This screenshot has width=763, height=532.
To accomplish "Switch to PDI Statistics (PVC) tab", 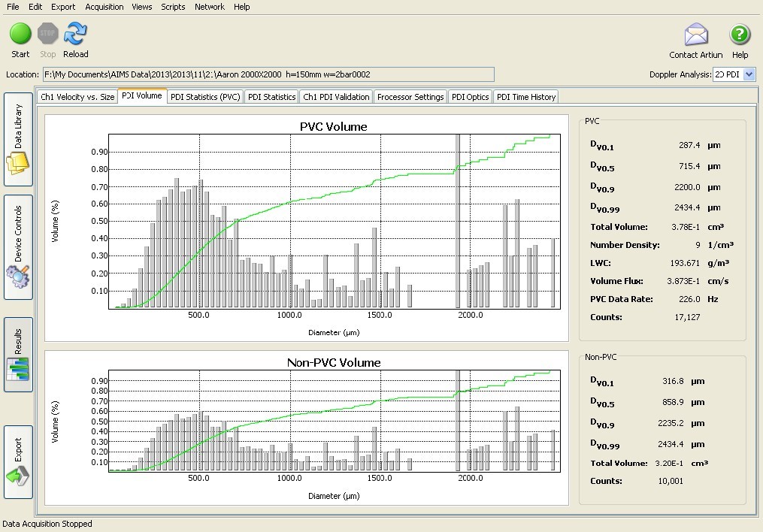I will pyautogui.click(x=205, y=97).
